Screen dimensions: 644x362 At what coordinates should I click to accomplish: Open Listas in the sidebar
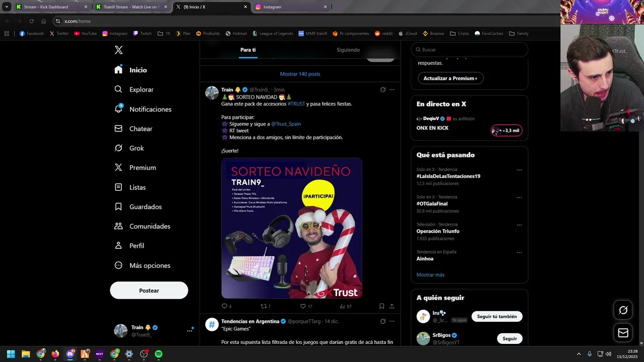[130, 187]
